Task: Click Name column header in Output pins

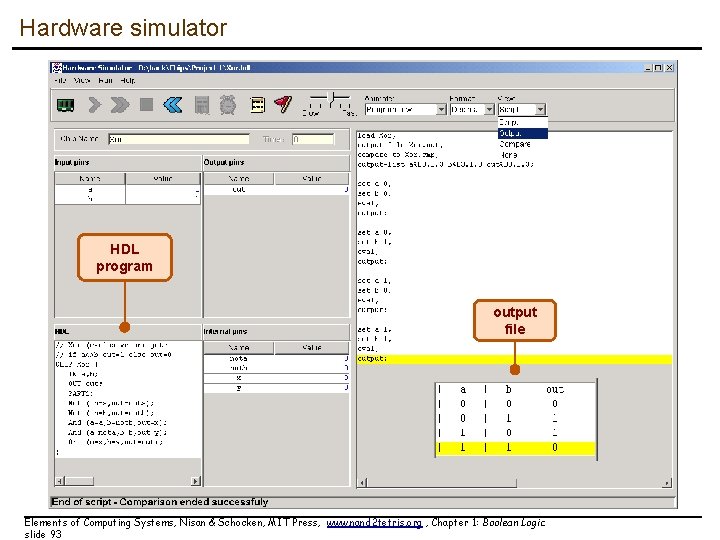Action: 239,178
